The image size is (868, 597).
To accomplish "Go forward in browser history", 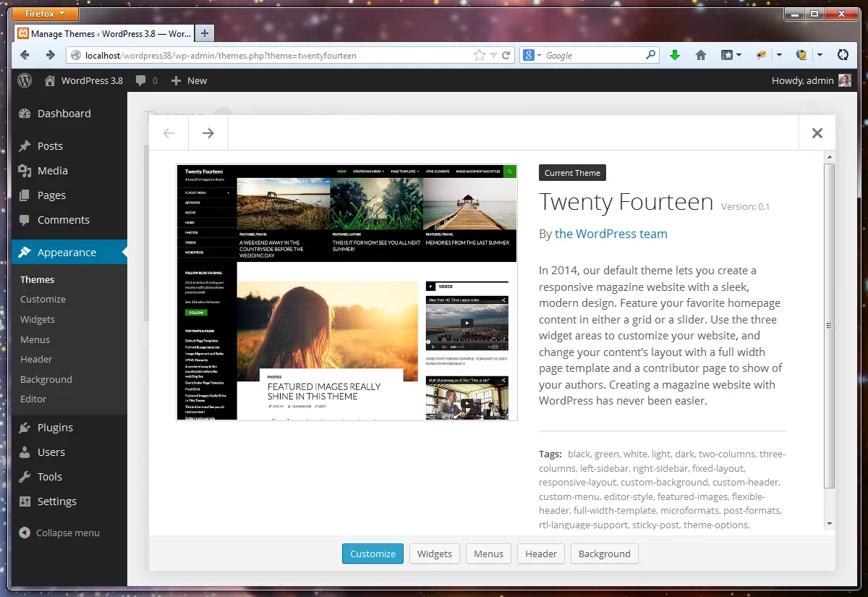I will (x=50, y=55).
